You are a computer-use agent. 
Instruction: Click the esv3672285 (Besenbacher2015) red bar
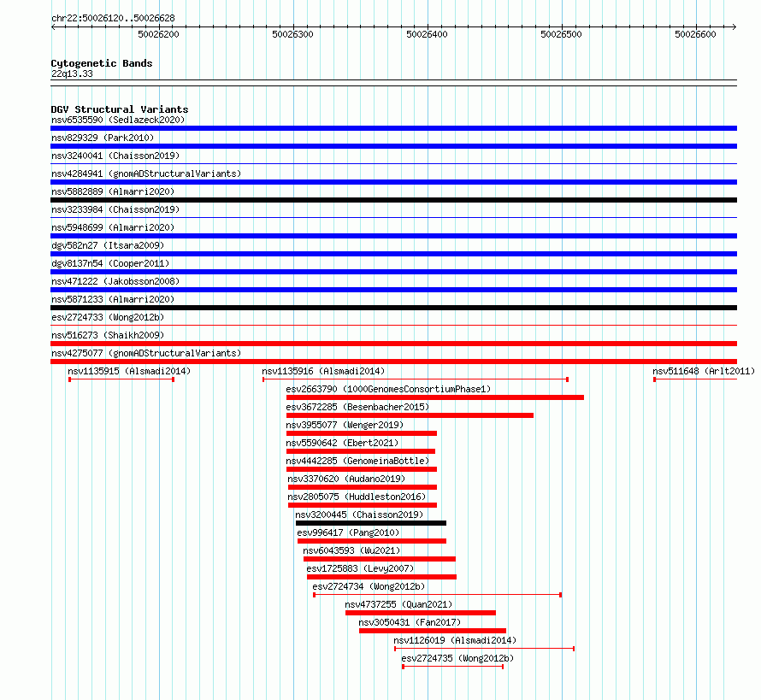click(x=410, y=415)
